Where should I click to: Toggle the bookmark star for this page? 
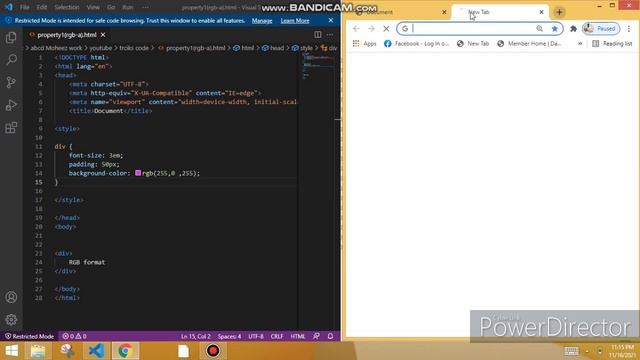click(x=555, y=29)
